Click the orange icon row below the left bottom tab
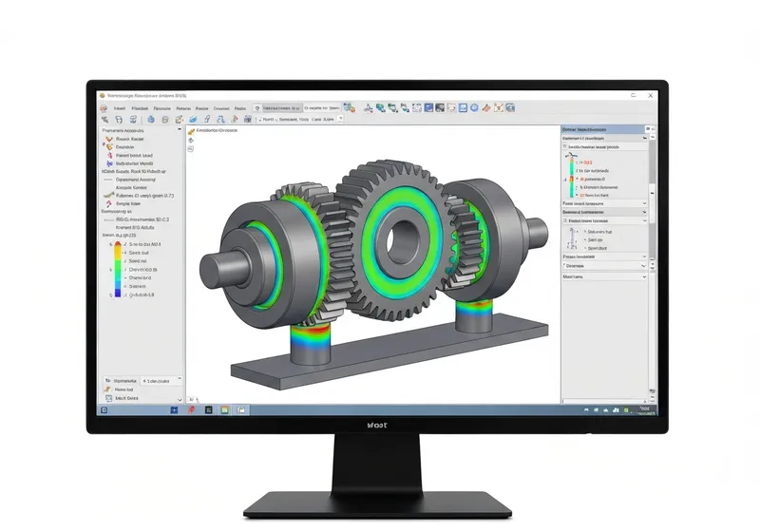 (x=119, y=389)
